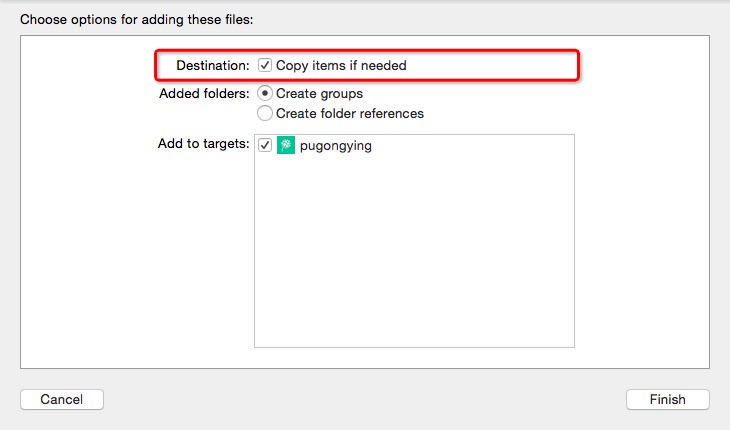The height and width of the screenshot is (430, 730).
Task: Click the Added folders label
Action: click(x=204, y=93)
